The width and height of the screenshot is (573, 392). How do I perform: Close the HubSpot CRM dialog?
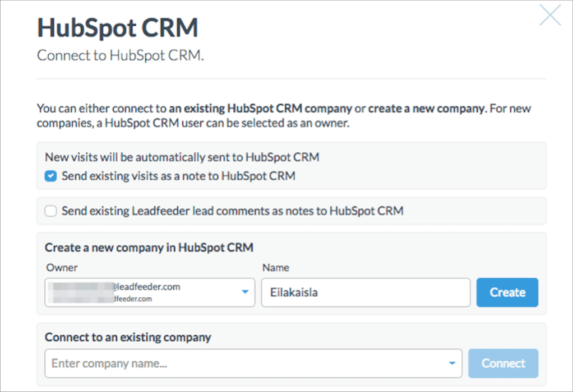pyautogui.click(x=549, y=16)
